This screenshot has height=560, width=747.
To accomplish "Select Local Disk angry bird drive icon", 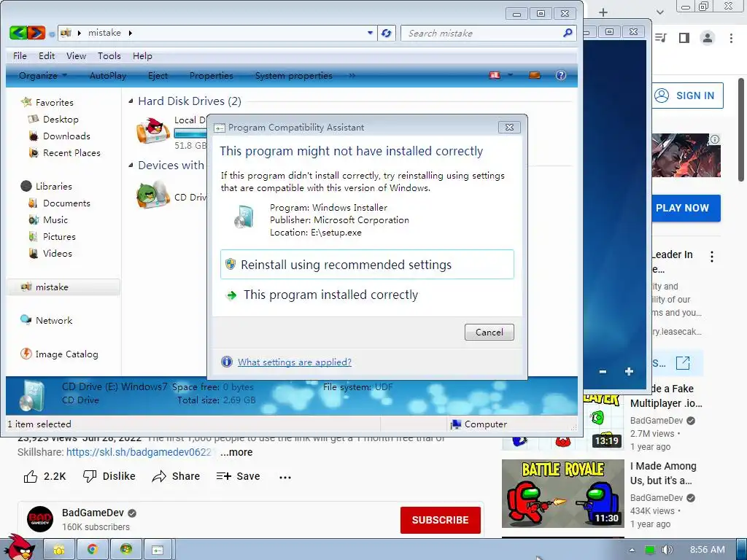I will tap(153, 131).
